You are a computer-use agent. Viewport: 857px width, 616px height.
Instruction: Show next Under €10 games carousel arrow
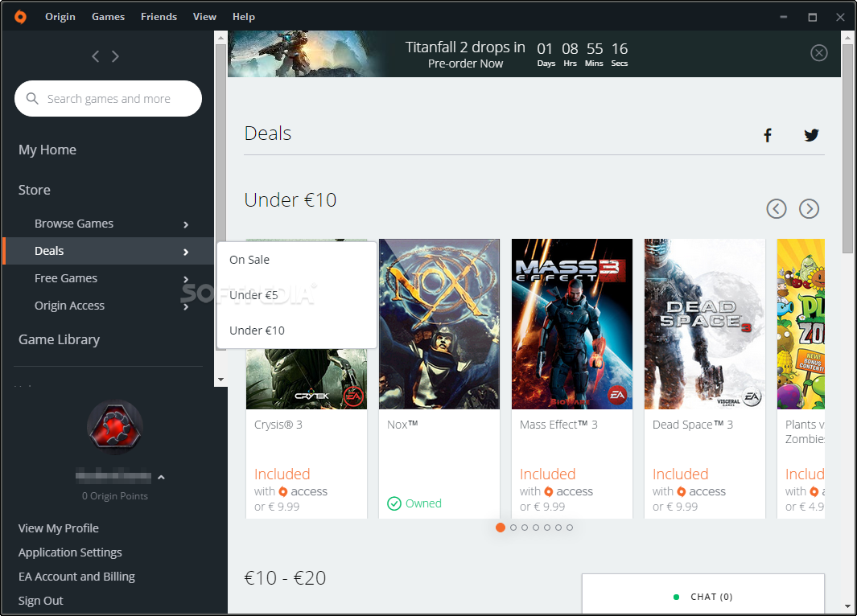(x=809, y=208)
